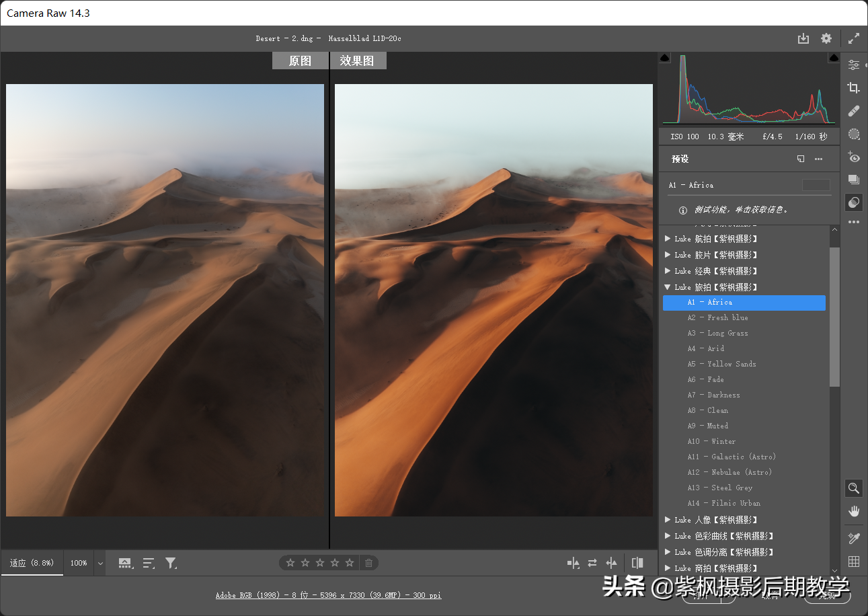The width and height of the screenshot is (868, 616).
Task: Select the Healing bandage tool
Action: tap(853, 111)
